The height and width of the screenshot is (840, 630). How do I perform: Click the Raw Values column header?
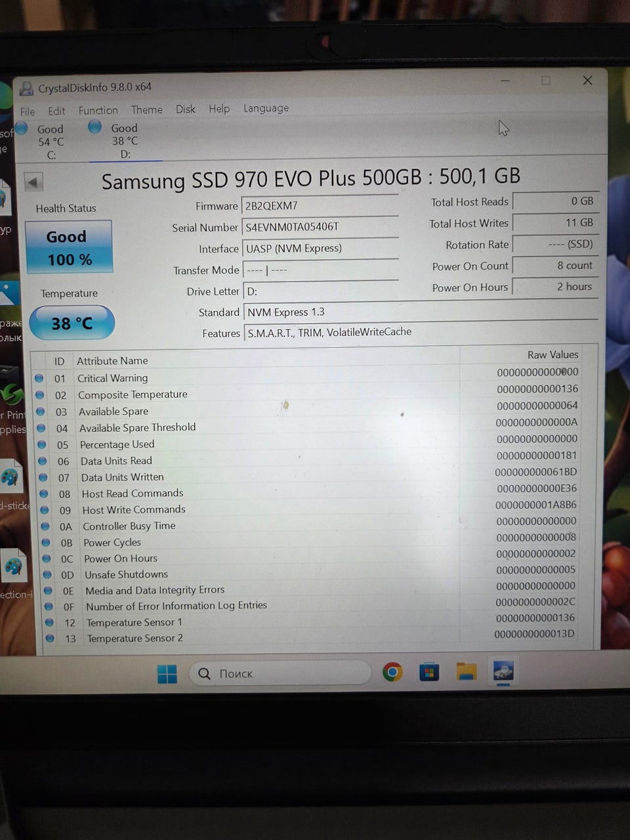click(553, 354)
